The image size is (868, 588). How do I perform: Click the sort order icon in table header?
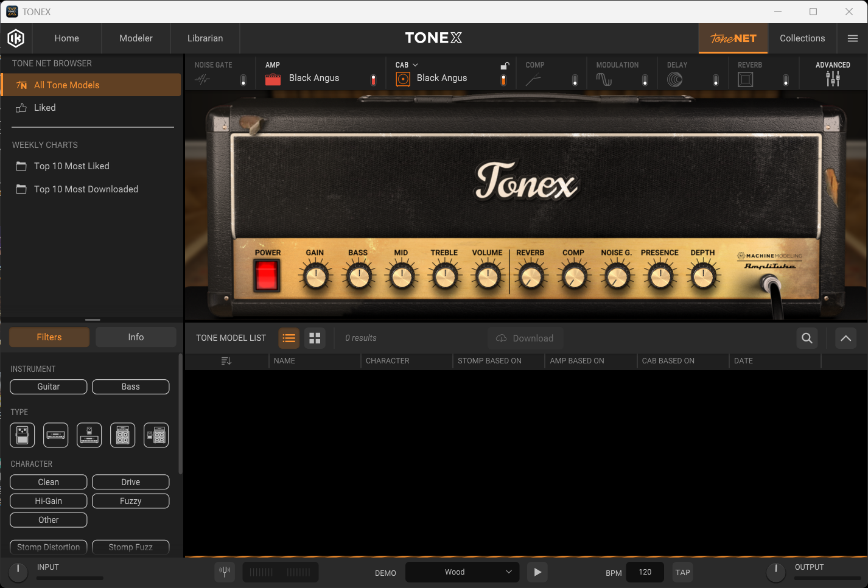click(x=226, y=361)
